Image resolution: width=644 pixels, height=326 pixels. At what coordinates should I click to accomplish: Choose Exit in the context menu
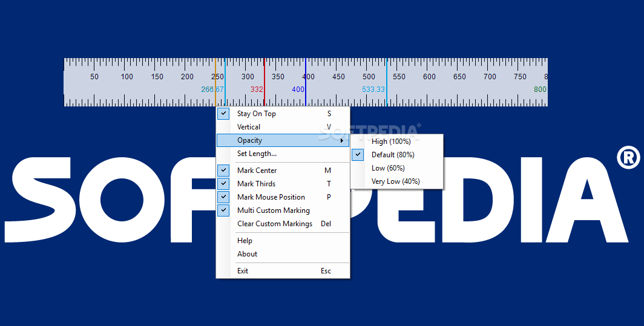(283, 270)
